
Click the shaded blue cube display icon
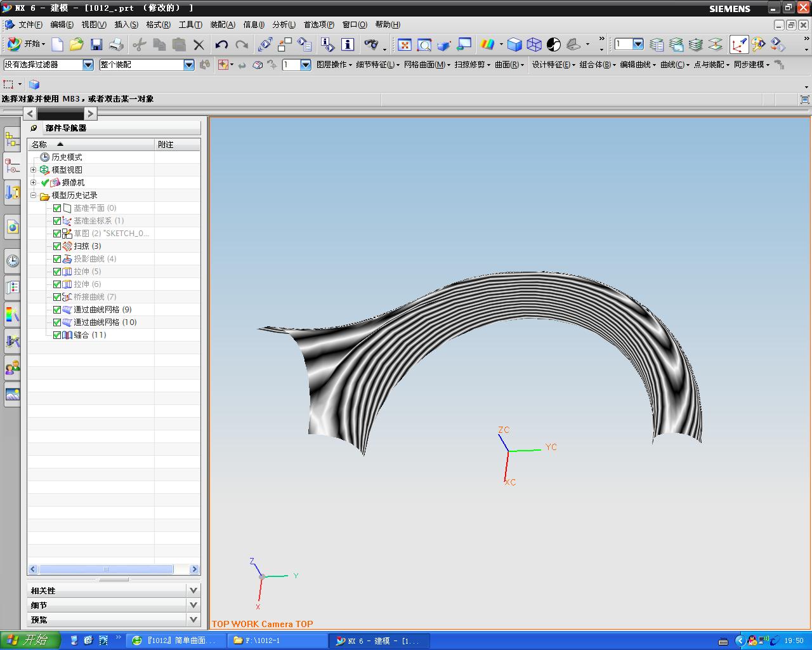point(514,44)
